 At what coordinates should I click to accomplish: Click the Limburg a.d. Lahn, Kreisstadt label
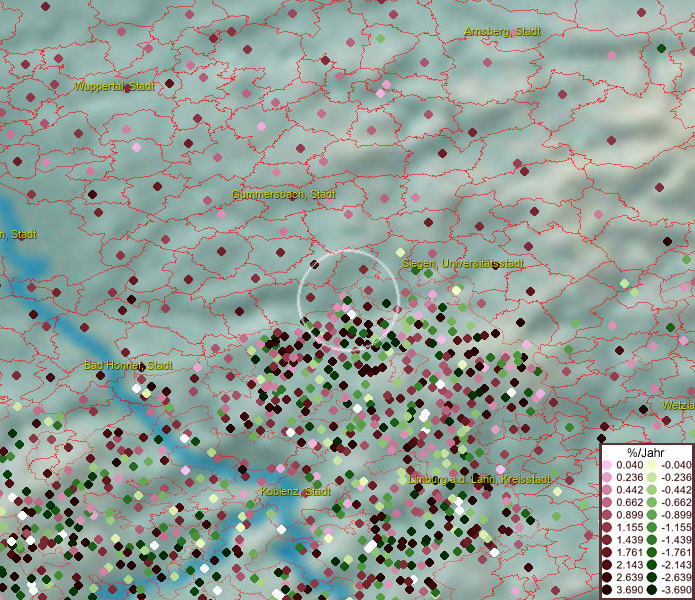(479, 479)
